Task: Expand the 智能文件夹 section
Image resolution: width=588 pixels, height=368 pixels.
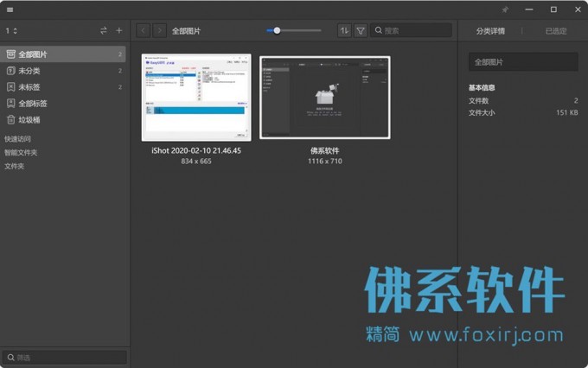Action: (21, 153)
